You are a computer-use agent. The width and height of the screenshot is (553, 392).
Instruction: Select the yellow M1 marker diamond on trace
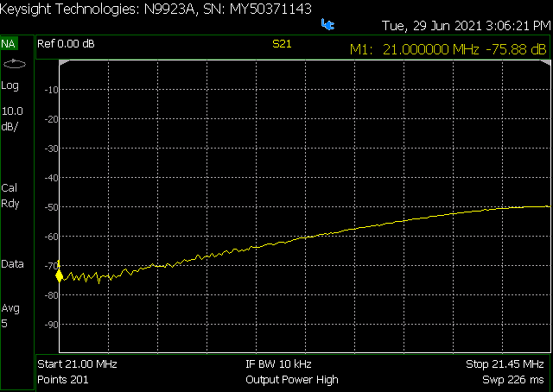[x=60, y=275]
